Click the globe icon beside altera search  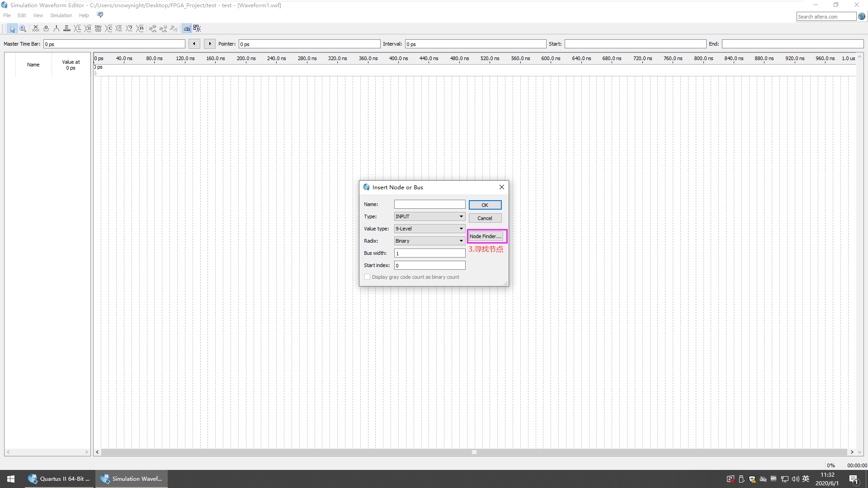tap(862, 16)
